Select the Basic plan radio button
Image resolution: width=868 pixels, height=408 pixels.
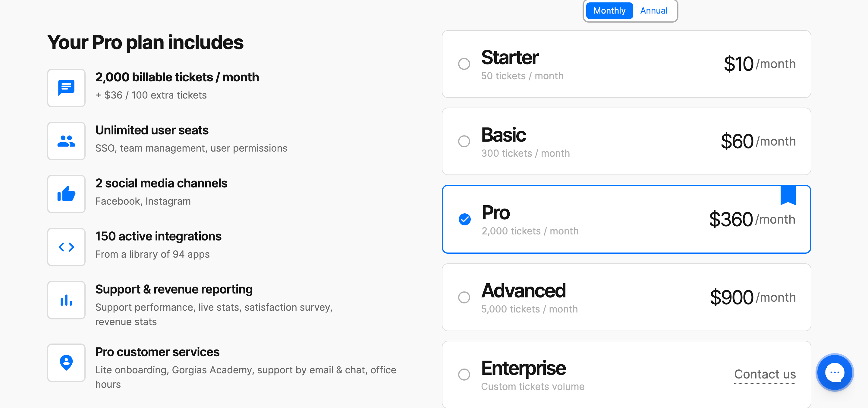[x=464, y=141]
